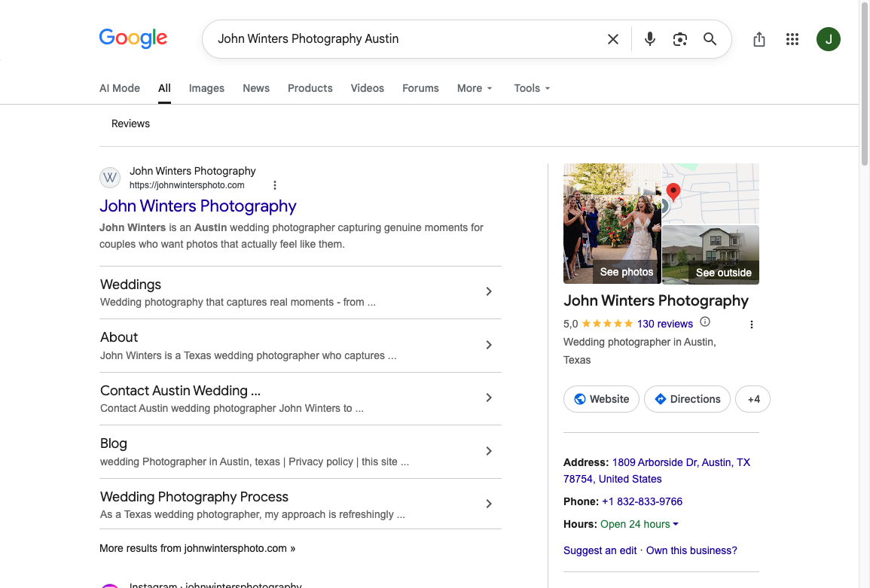Click the W favicon of John Winters Photography
Viewport: 870px width, 588px height.
110,178
